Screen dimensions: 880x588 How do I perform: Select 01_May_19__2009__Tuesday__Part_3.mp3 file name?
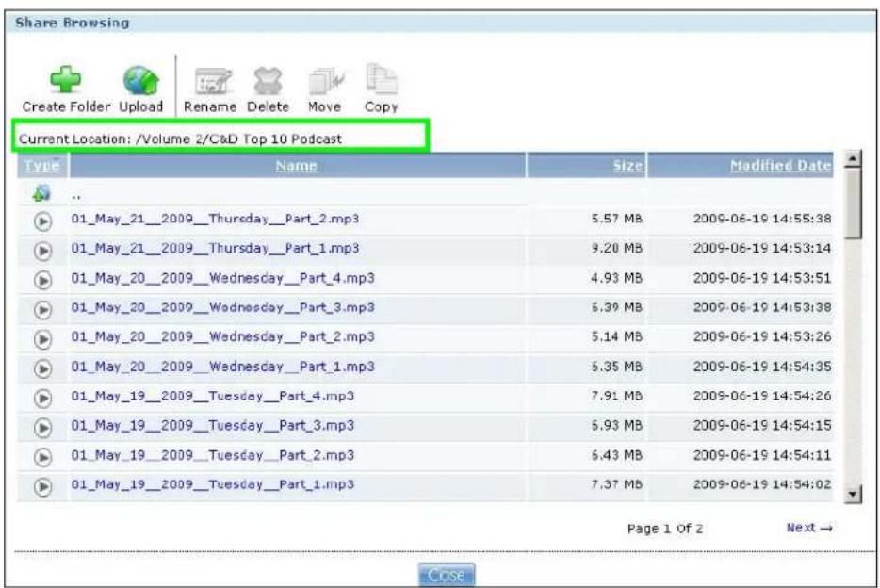(213, 425)
